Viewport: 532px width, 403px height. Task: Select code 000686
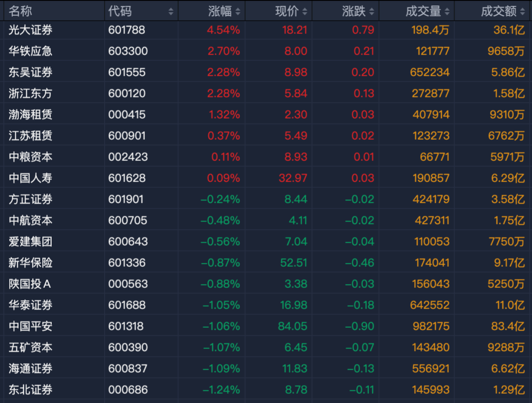pos(128,390)
